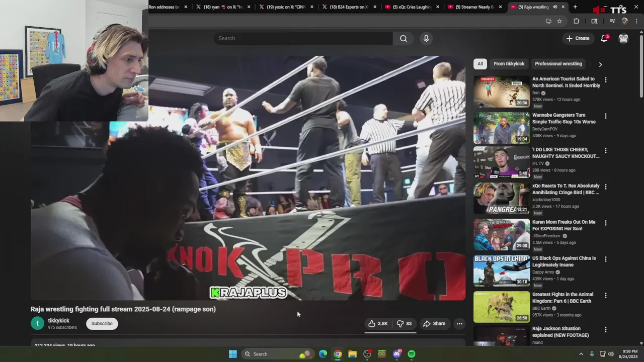Open options for Naughty Saucy Knockout video
This screenshot has width=644, height=362.
coord(606,151)
